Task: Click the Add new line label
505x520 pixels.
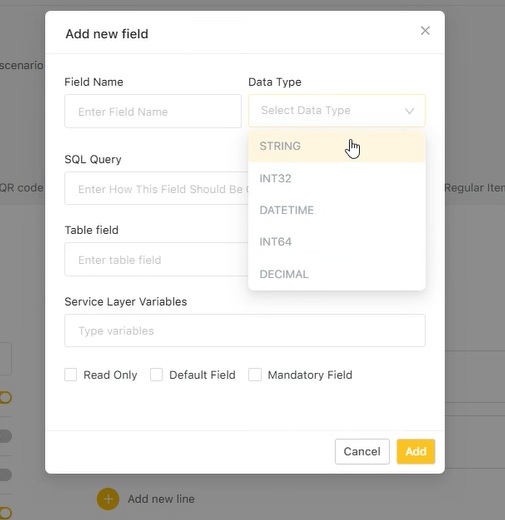Action: point(161,499)
